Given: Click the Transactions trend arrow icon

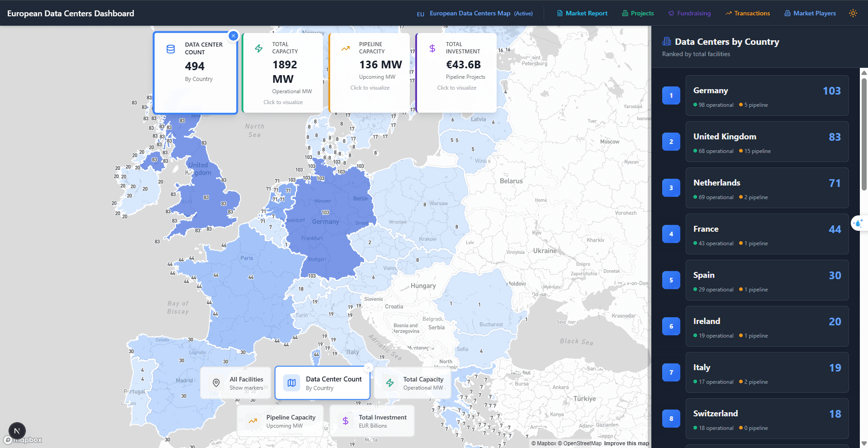Looking at the screenshot, I should click(729, 13).
